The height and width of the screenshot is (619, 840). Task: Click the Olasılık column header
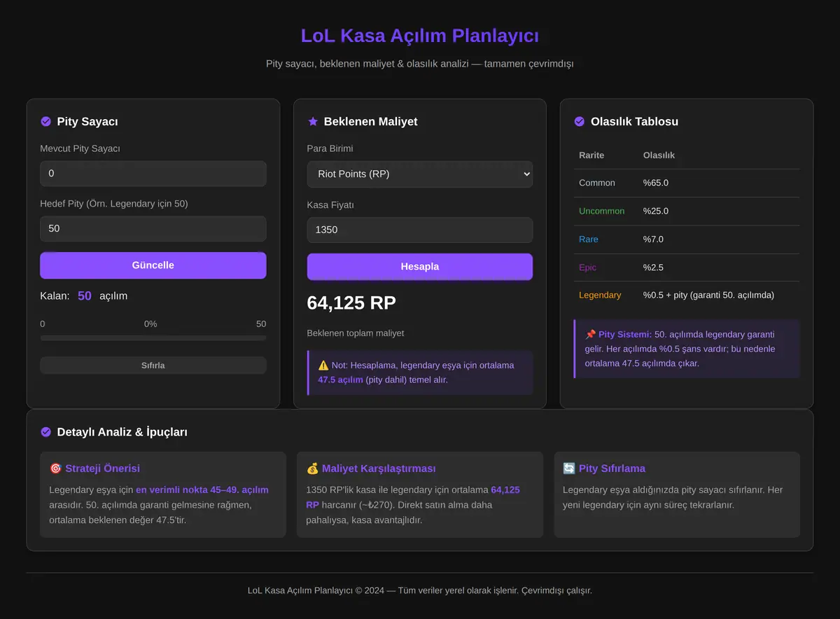tap(659, 155)
